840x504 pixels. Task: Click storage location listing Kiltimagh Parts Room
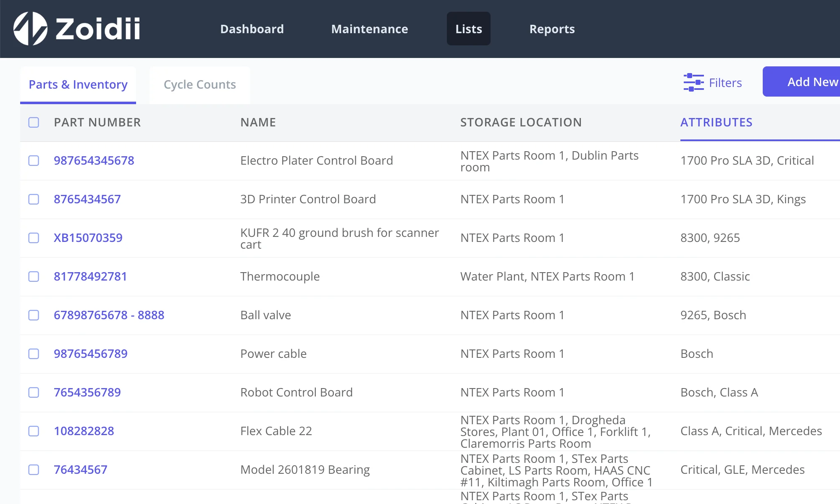coord(556,470)
